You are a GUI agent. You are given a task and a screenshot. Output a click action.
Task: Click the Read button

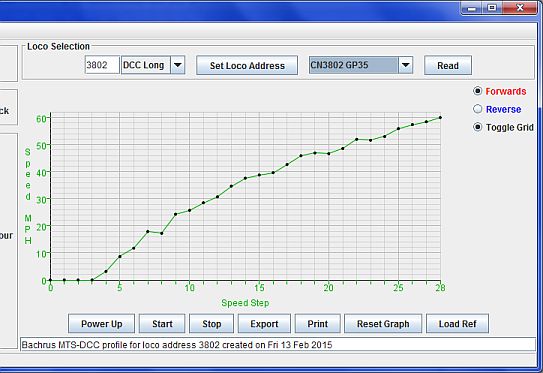tap(448, 65)
